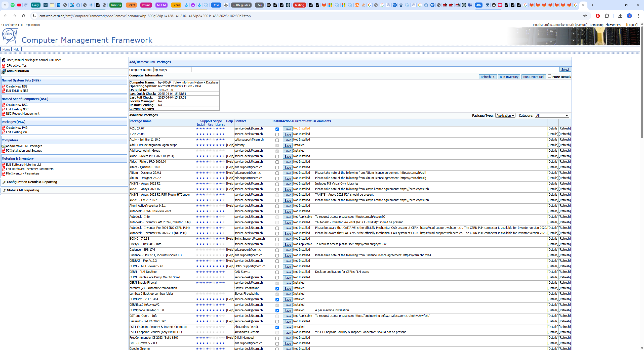644x350 pixels.
Task: Switch to the Spotify browser tab
Action: 12,5
